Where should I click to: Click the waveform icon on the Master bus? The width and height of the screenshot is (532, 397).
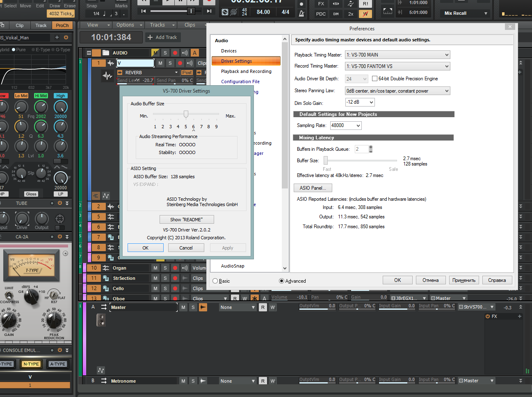click(203, 307)
